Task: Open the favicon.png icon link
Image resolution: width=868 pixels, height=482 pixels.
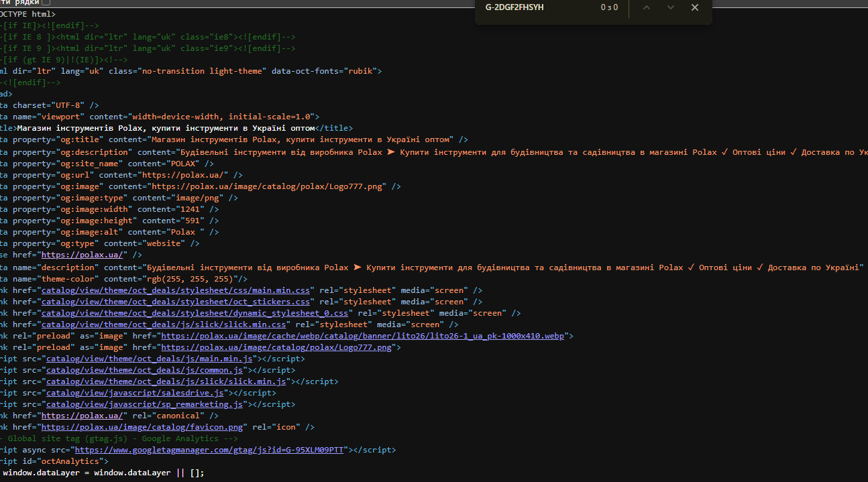Action: pyautogui.click(x=142, y=427)
